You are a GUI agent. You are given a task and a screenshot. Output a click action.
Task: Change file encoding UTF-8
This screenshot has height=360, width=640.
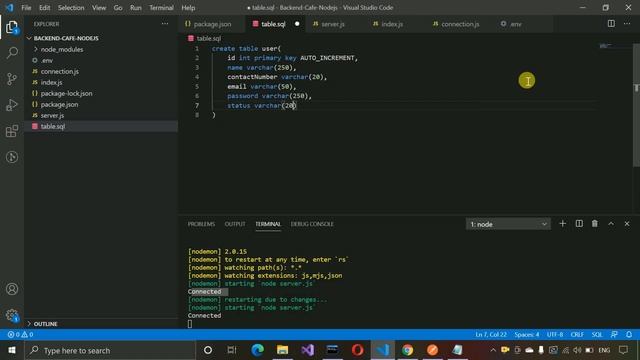pyautogui.click(x=555, y=335)
